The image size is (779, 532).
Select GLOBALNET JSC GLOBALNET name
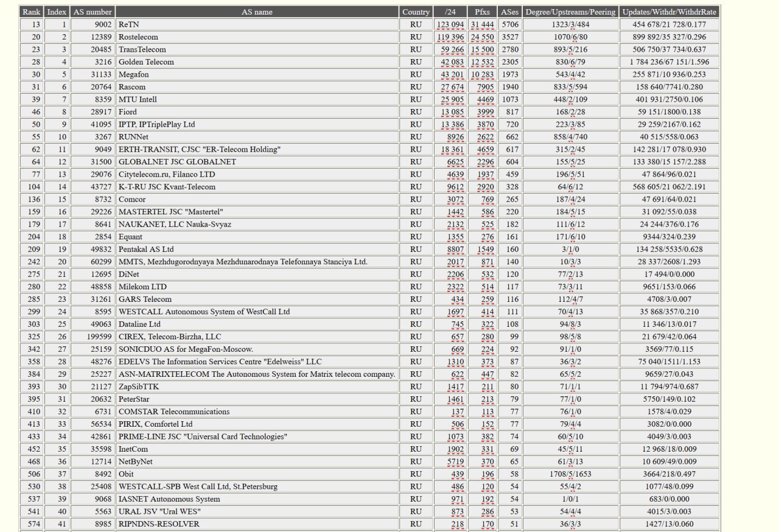point(257,161)
